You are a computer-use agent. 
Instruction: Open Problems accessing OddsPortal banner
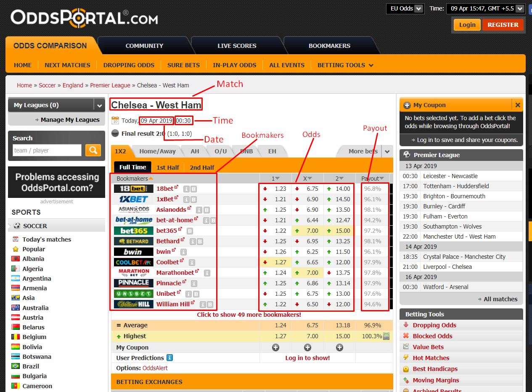pyautogui.click(x=57, y=182)
